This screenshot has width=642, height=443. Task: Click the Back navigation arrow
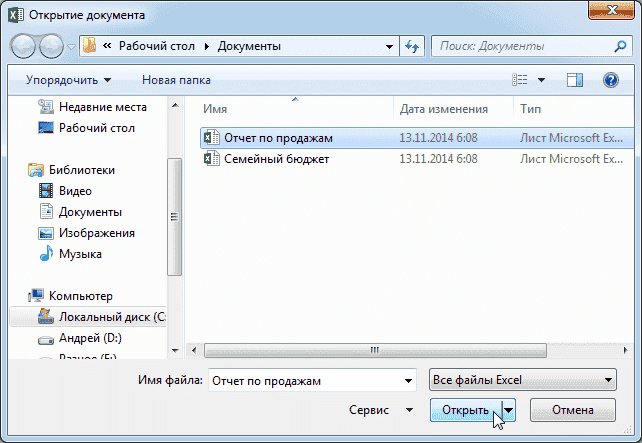pyautogui.click(x=23, y=46)
